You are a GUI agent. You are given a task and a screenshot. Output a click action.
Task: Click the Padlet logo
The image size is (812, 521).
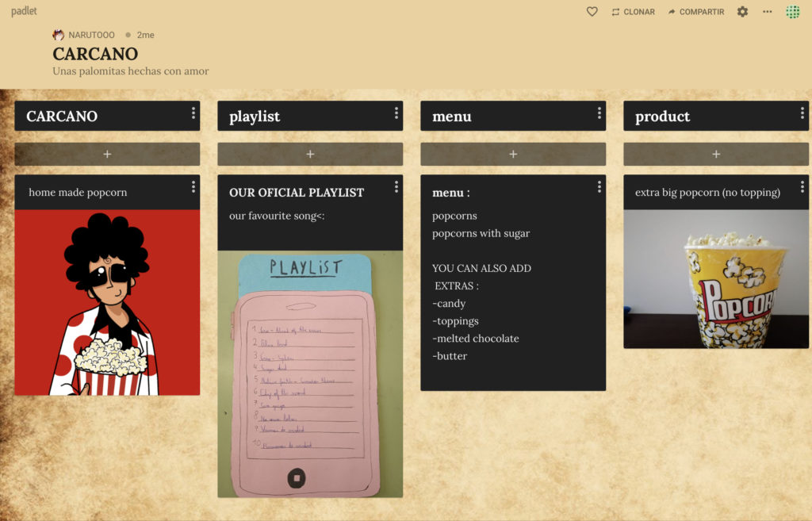(x=24, y=11)
